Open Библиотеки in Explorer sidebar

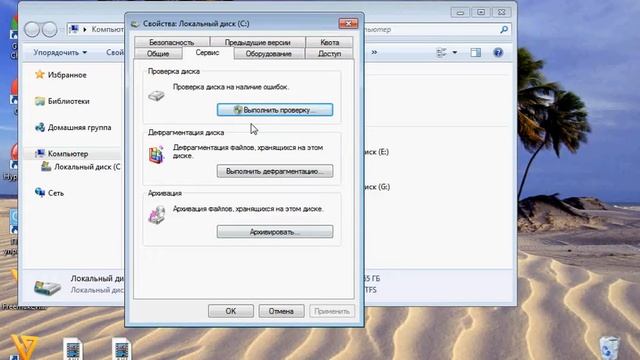[x=69, y=101]
